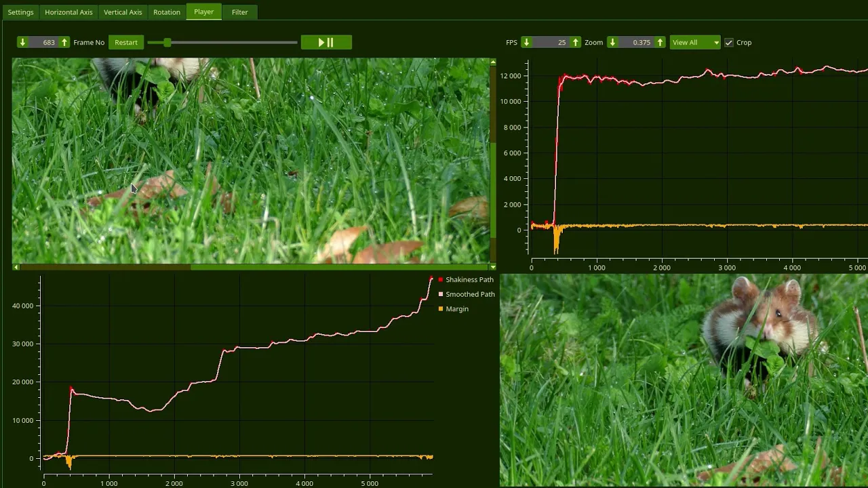This screenshot has width=868, height=488.
Task: Select the Player tab
Action: pos(203,12)
